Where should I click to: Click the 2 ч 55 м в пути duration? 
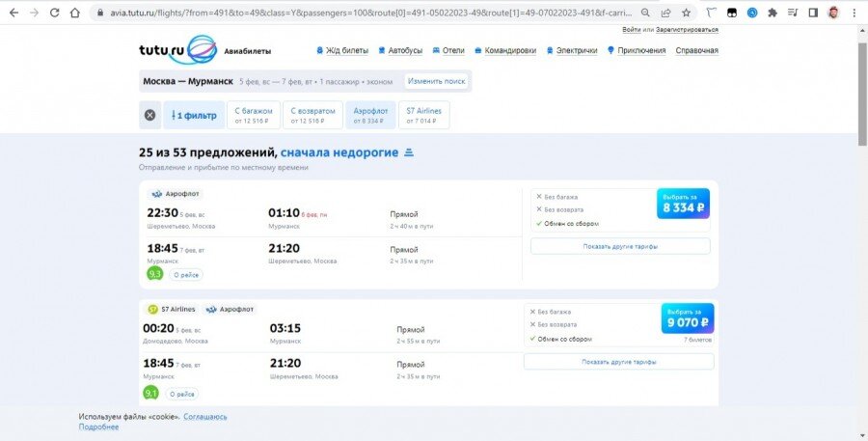(418, 342)
